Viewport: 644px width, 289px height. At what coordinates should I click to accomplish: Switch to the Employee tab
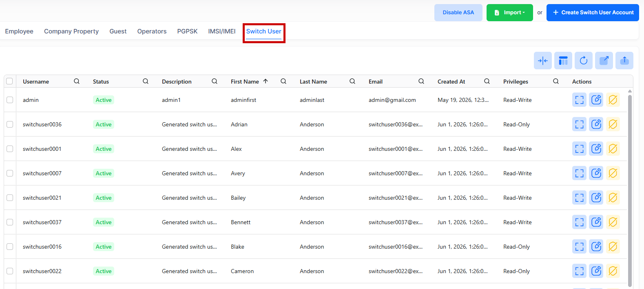click(19, 31)
